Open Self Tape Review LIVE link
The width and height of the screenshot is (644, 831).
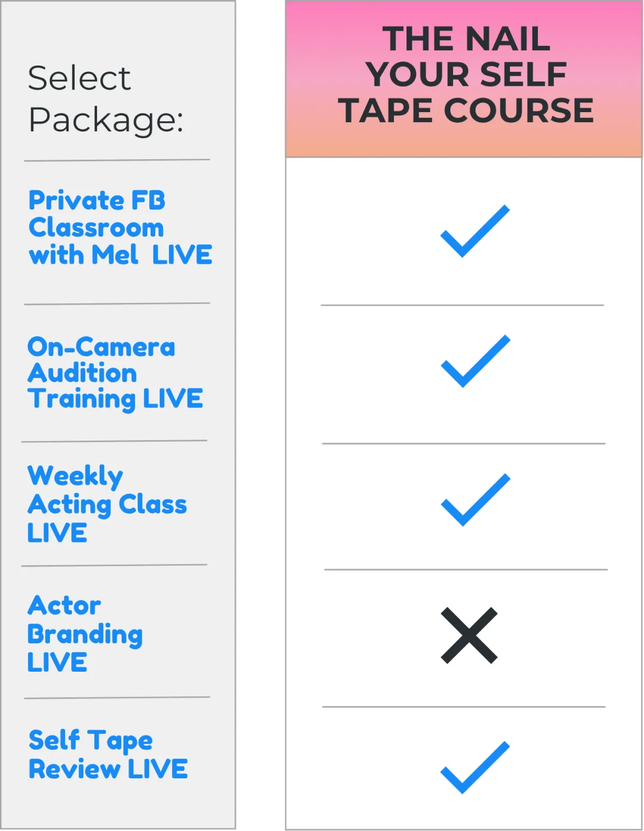(x=108, y=754)
